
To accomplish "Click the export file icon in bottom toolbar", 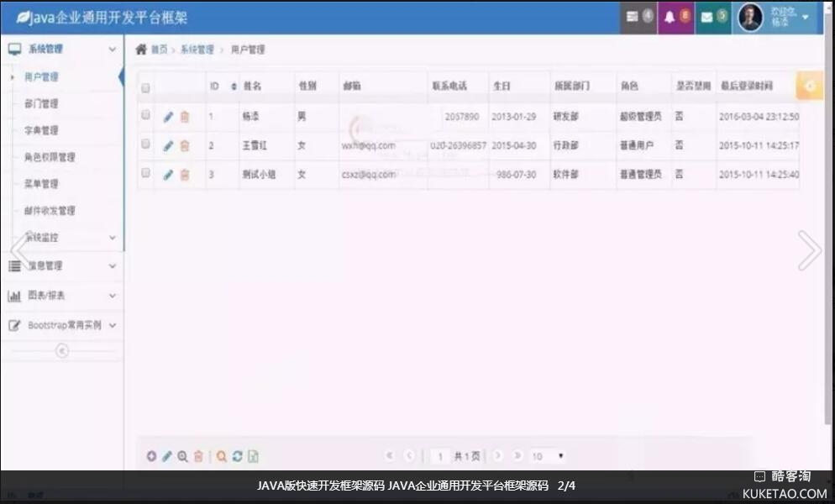I will pyautogui.click(x=253, y=456).
